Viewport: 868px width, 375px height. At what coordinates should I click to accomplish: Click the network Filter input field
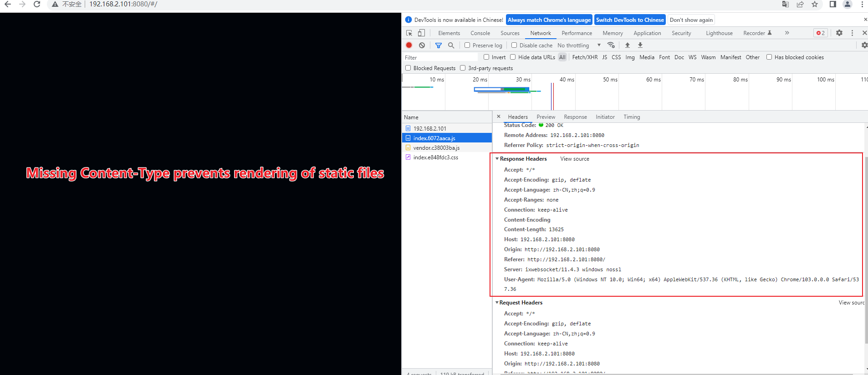click(x=440, y=57)
